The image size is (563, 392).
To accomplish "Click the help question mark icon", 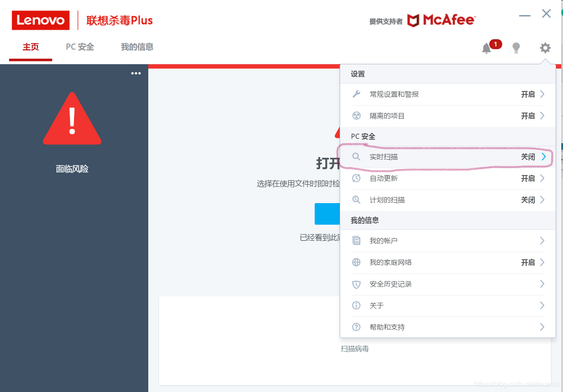I will (356, 327).
